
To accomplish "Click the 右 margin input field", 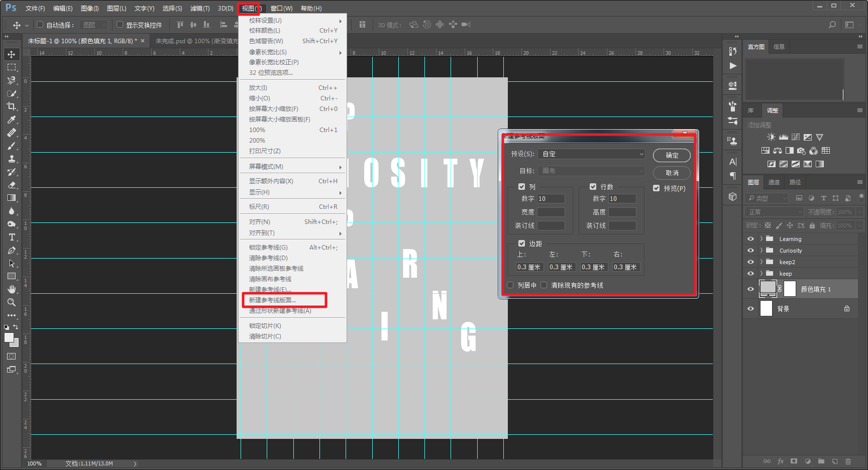I will pyautogui.click(x=625, y=267).
